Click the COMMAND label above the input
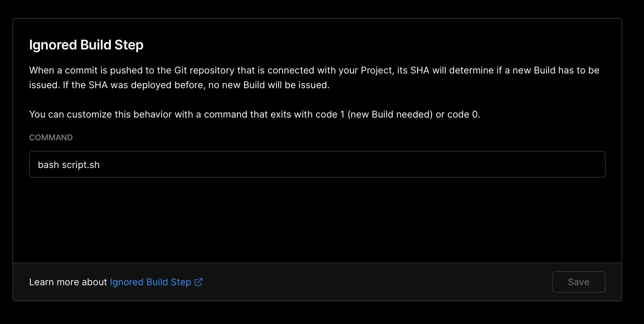644x324 pixels. [51, 137]
